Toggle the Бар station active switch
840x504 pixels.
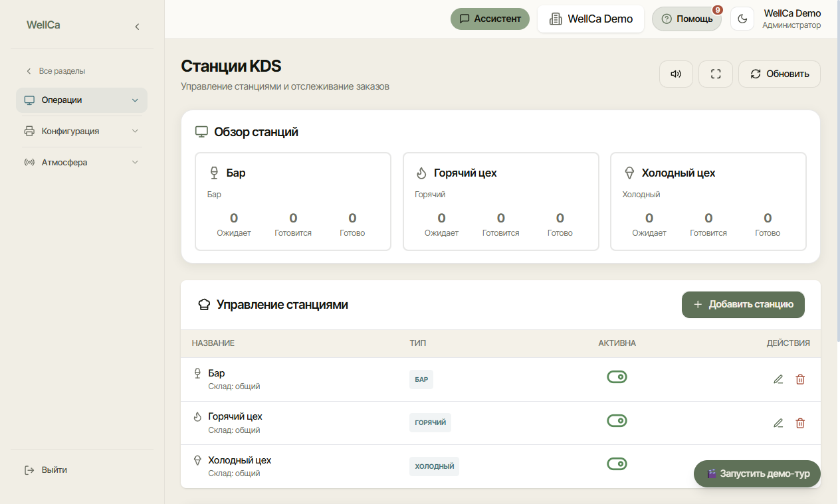tap(617, 377)
